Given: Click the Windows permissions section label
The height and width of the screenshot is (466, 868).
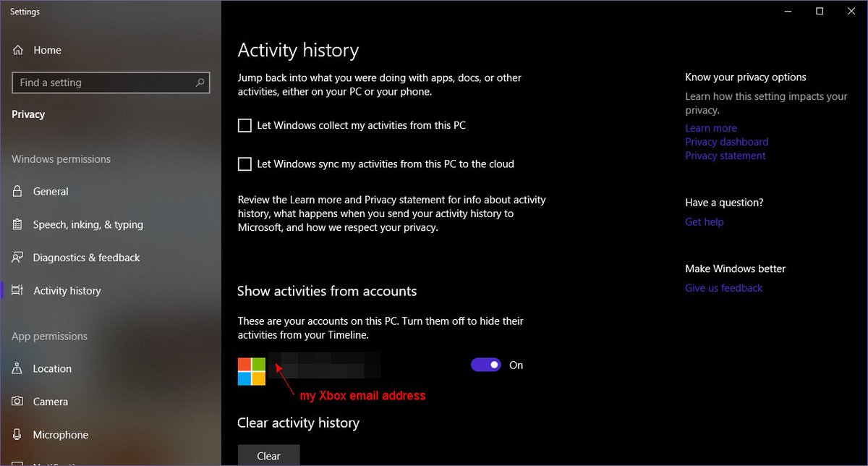Looking at the screenshot, I should 61,159.
